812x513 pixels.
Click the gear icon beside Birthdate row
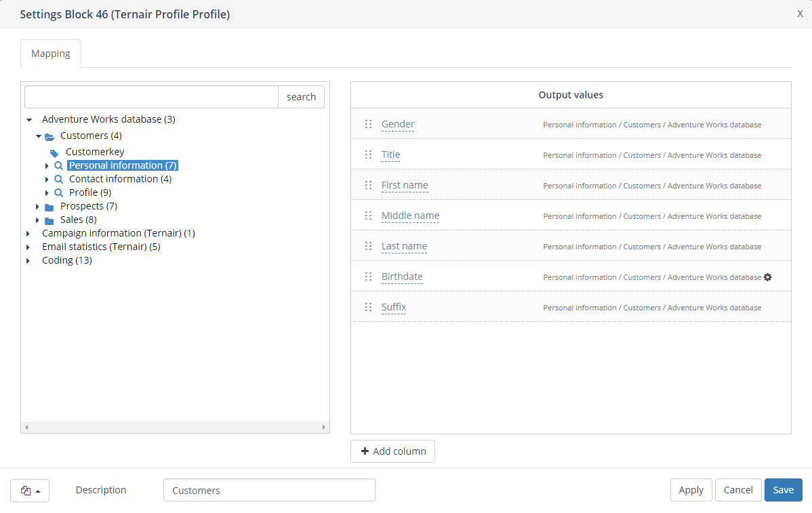pos(768,277)
